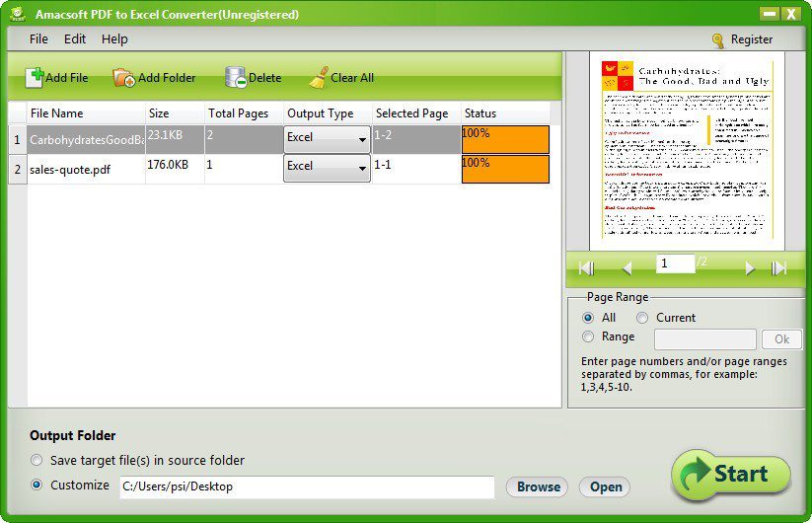The image size is (812, 523).
Task: Click the C:/Users/psi/Desktop path field
Action: click(307, 486)
